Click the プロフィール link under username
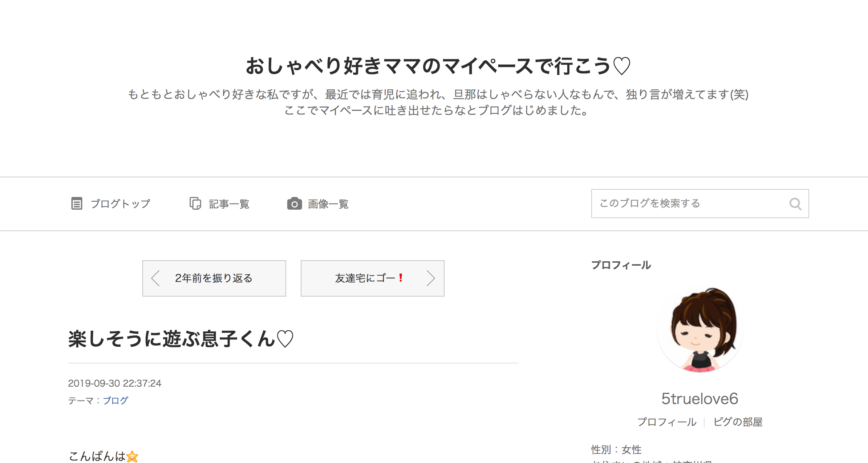The height and width of the screenshot is (463, 868). click(667, 422)
